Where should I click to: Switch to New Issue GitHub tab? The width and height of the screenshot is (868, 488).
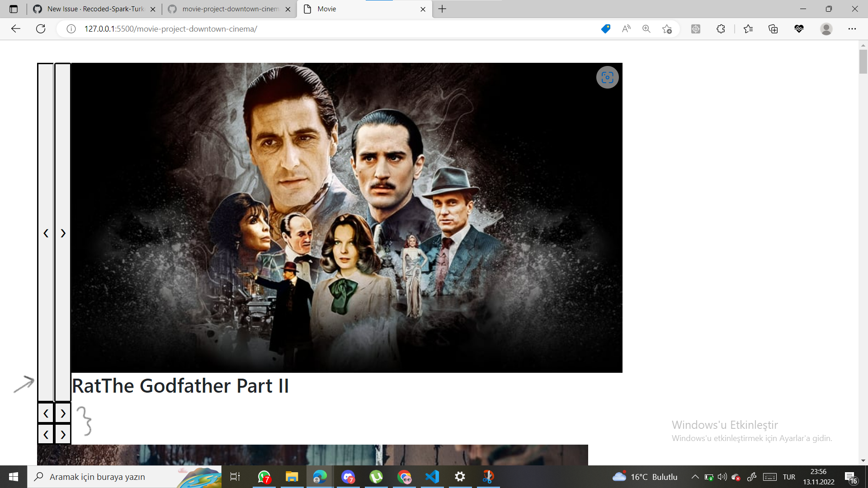(x=95, y=9)
